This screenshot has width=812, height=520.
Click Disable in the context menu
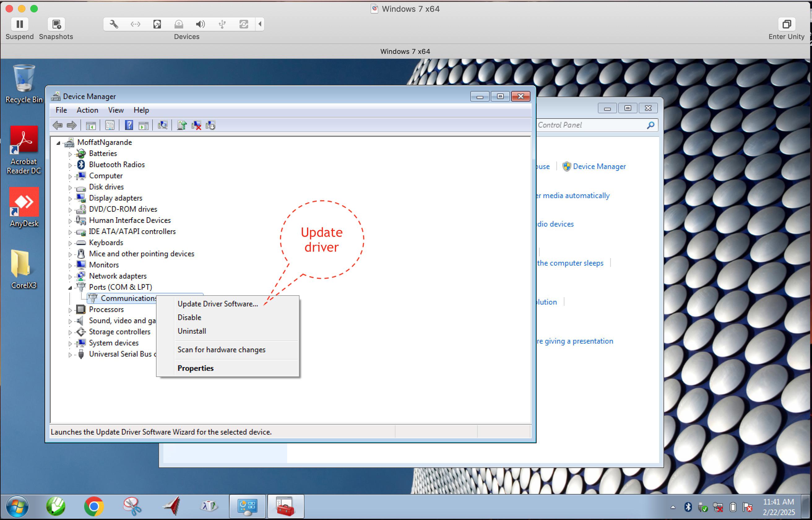pyautogui.click(x=189, y=317)
